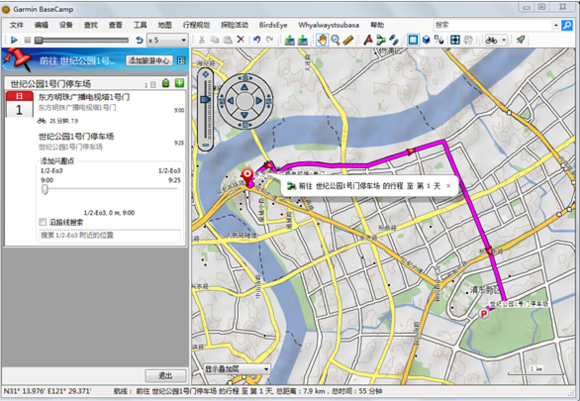Click the 添加旅游中心 button
Viewport: 580px width, 401px height.
(x=149, y=60)
